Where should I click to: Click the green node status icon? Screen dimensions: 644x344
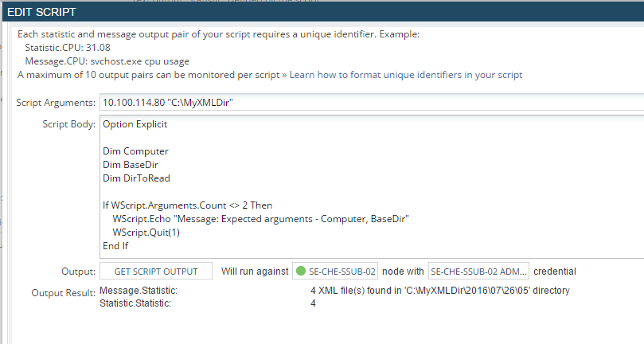tap(302, 272)
